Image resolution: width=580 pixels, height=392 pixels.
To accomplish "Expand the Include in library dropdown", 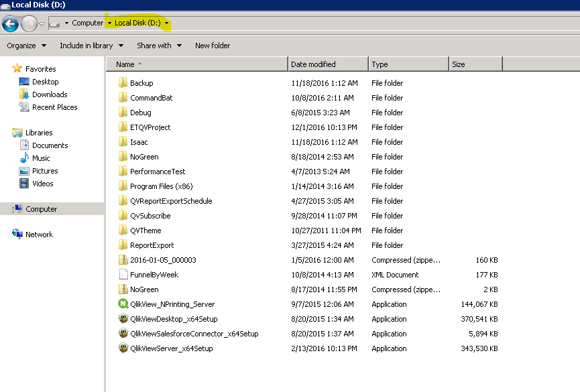I will pos(91,46).
